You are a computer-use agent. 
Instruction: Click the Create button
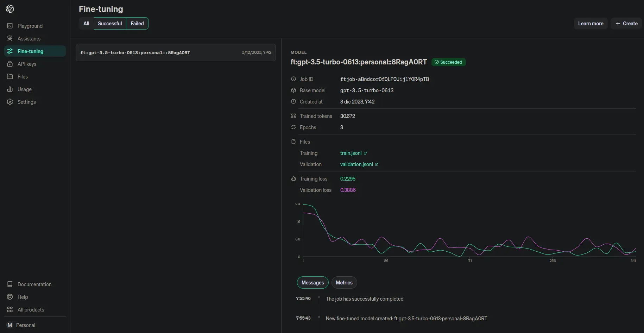tap(626, 24)
